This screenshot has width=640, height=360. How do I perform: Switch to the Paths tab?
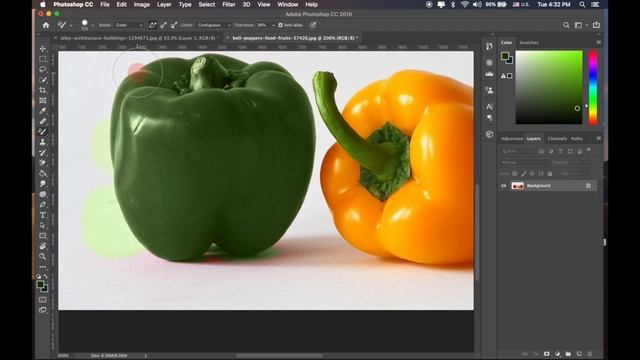pos(576,139)
